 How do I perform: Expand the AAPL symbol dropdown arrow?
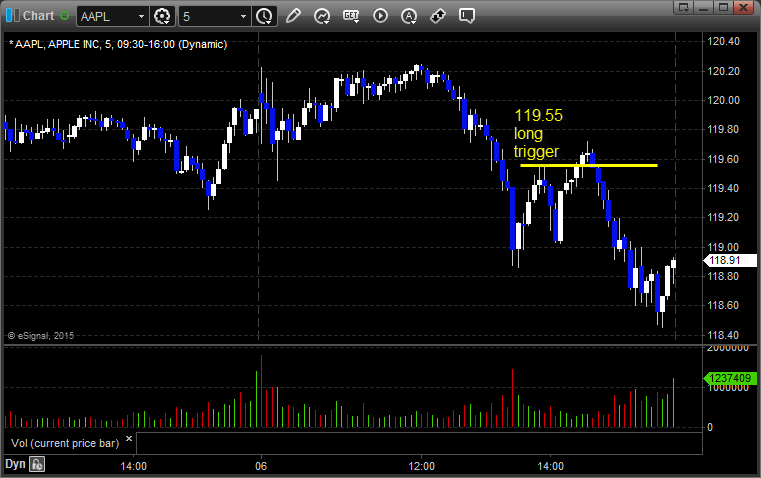coord(141,16)
